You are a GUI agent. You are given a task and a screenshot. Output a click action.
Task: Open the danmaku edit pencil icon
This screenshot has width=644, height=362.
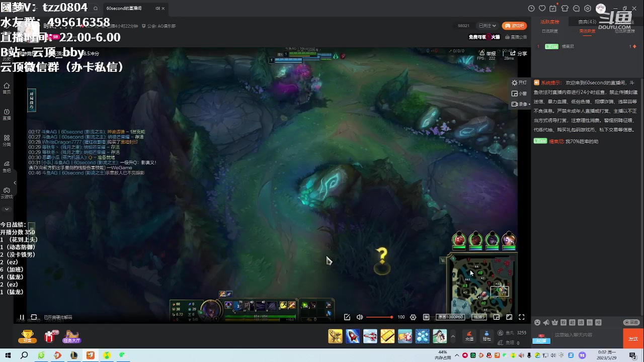pyautogui.click(x=347, y=317)
